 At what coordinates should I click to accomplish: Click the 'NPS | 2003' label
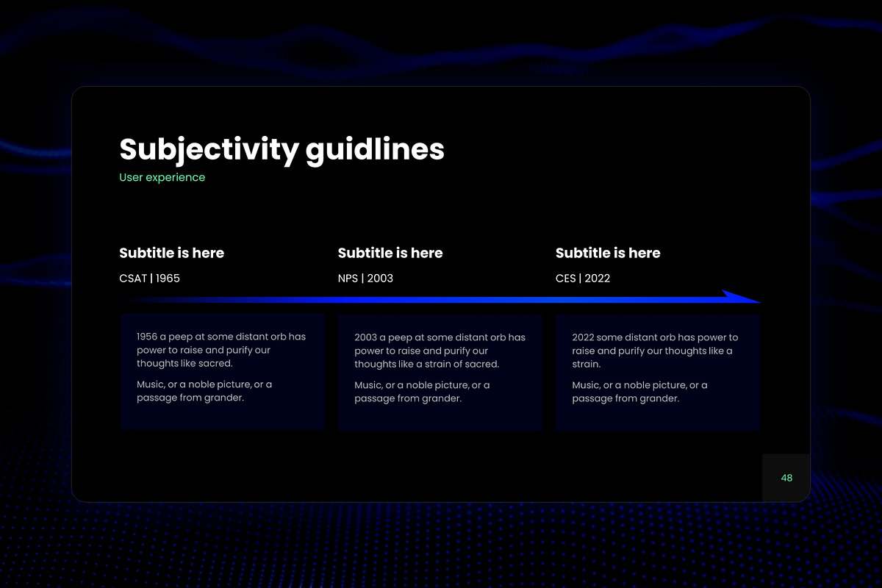pos(365,279)
